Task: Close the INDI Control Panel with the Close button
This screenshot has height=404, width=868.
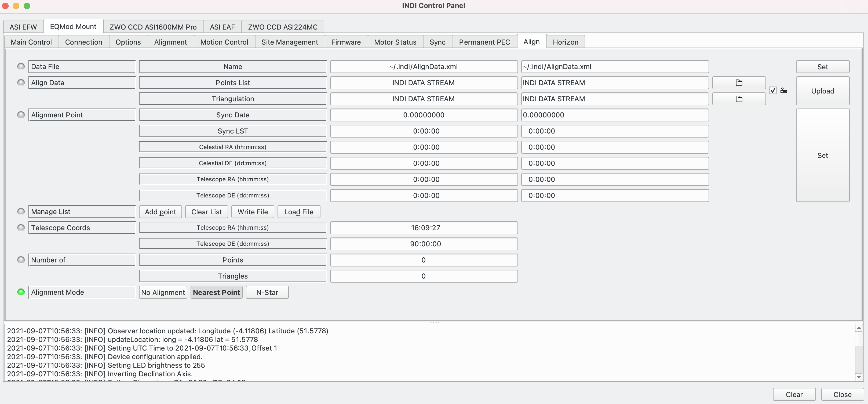Action: pyautogui.click(x=843, y=395)
